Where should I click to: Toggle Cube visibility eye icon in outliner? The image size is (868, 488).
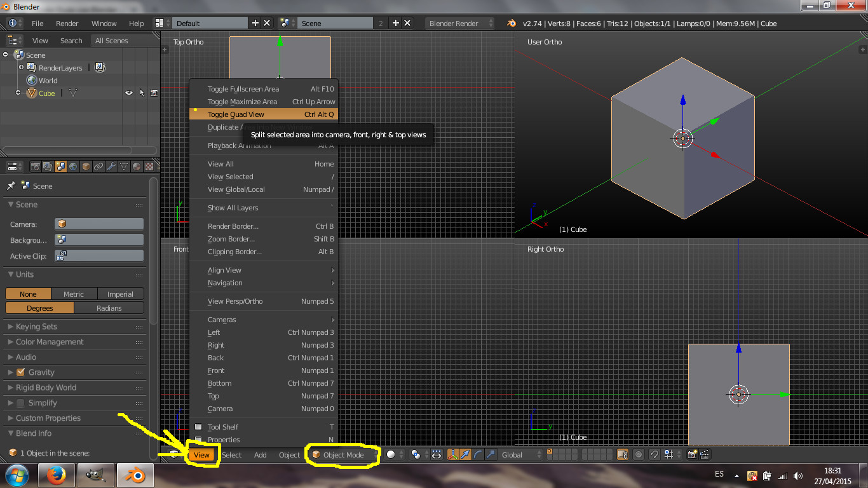(129, 93)
